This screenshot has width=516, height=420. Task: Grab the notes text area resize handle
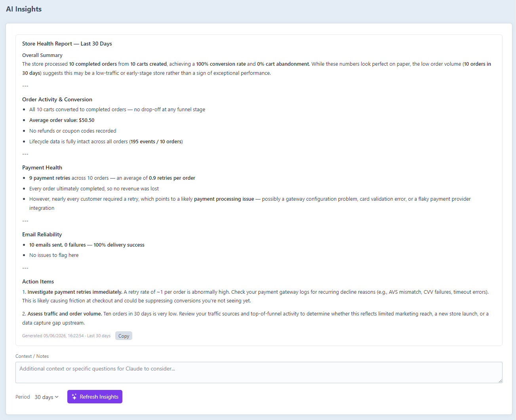500,381
